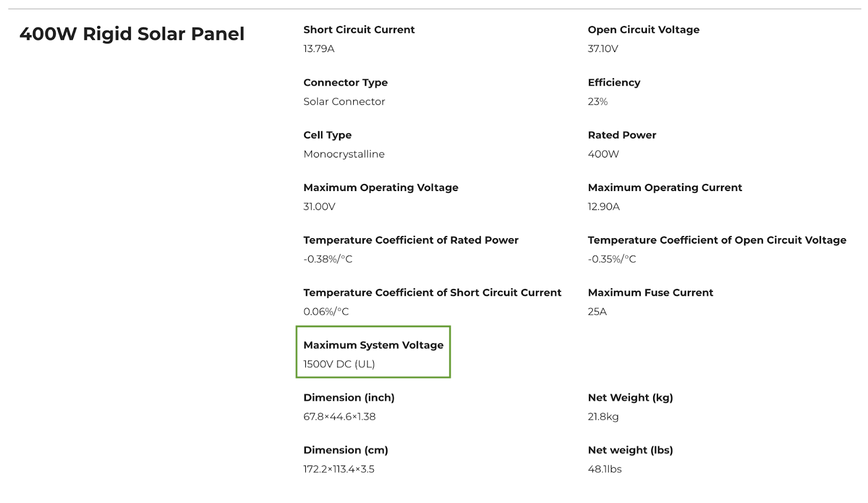Select Temperature Coefficient of Rated Power label
The image size is (868, 503).
(x=411, y=240)
